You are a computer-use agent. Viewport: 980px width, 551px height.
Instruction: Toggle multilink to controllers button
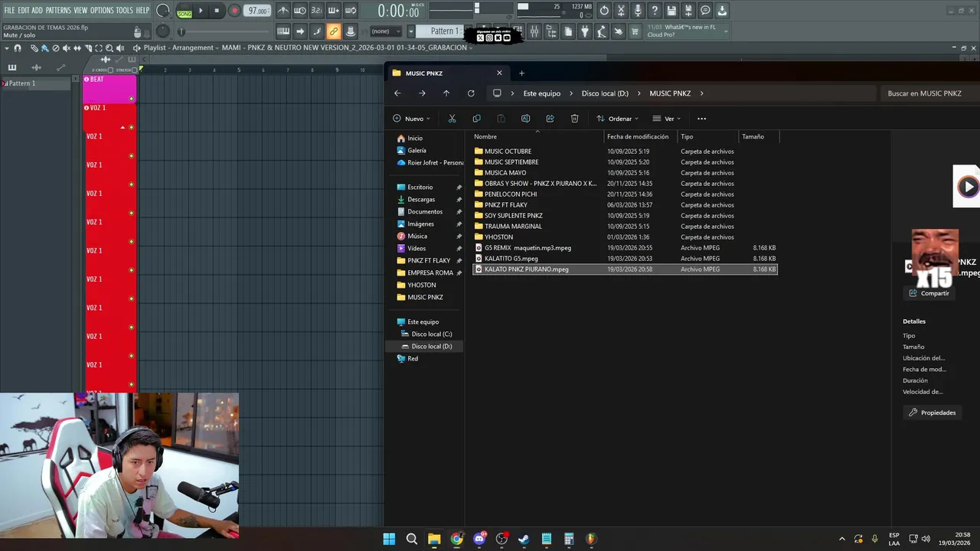351,31
